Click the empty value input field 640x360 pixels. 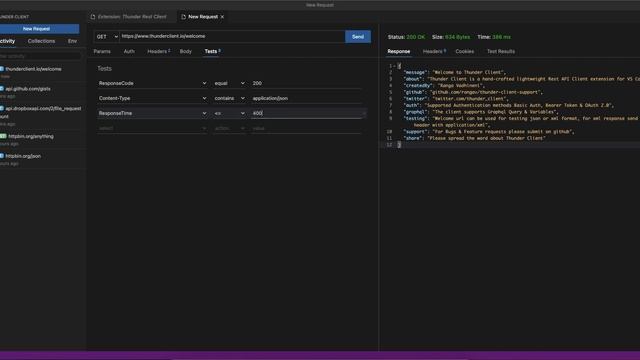click(x=306, y=128)
